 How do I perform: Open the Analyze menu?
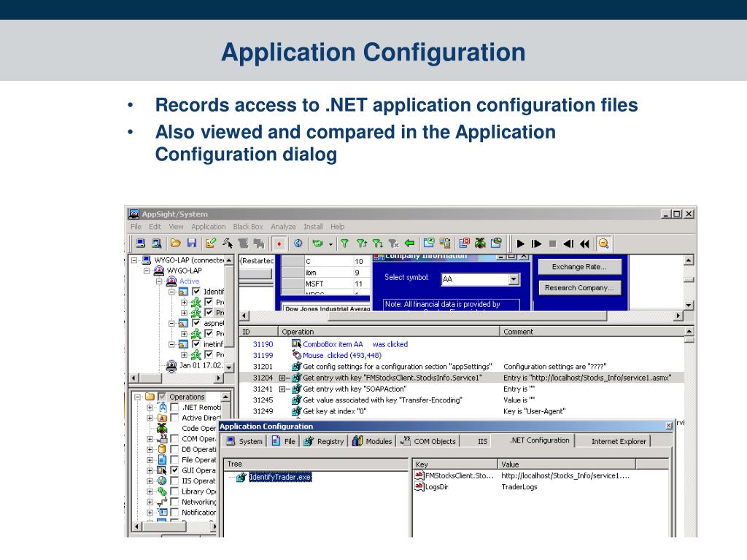coord(283,227)
